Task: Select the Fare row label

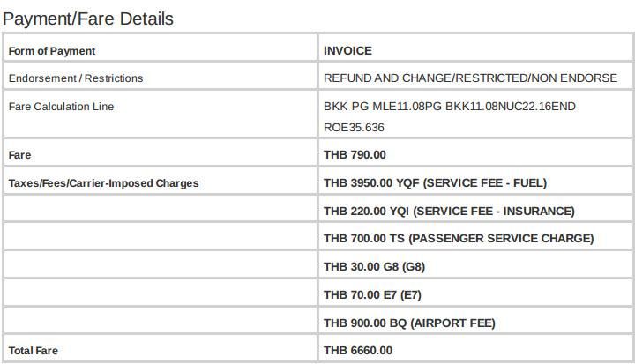Action: [x=19, y=155]
